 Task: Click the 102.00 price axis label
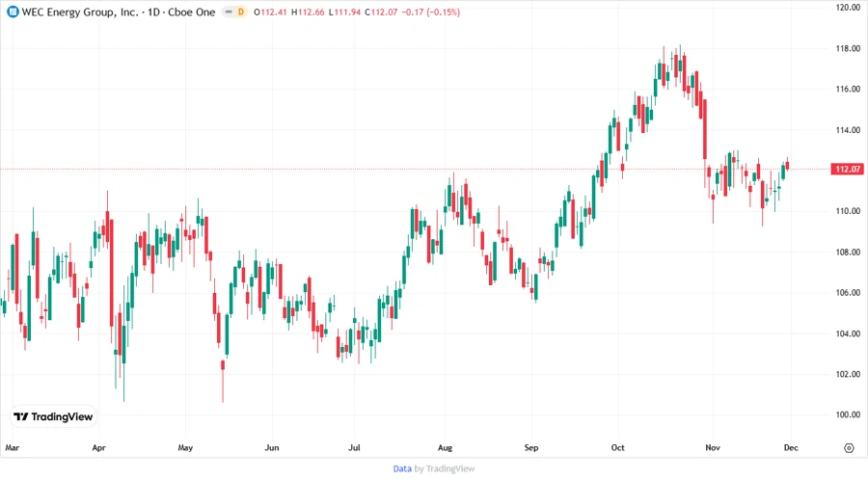coord(848,374)
